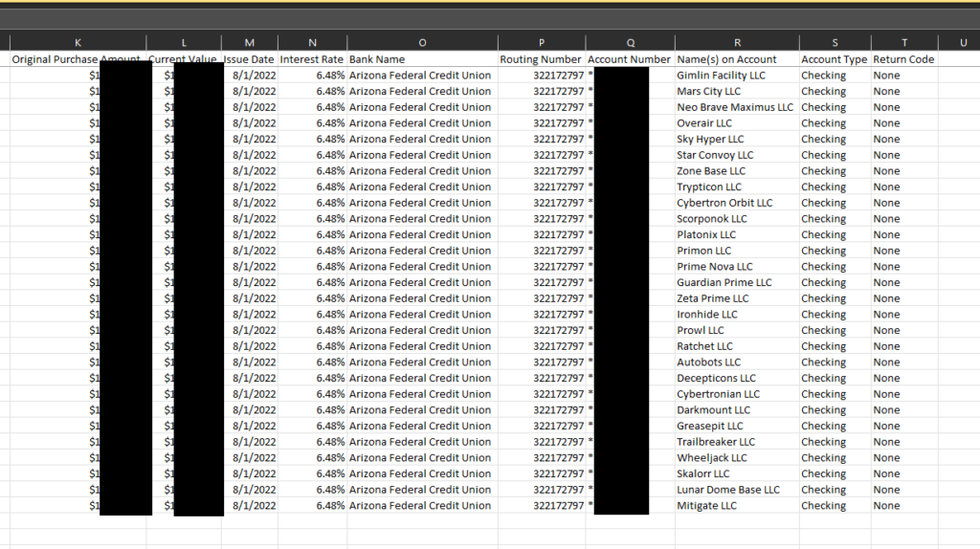Select the 'Interest Rate' header cell
The height and width of the screenshot is (549, 980).
311,59
